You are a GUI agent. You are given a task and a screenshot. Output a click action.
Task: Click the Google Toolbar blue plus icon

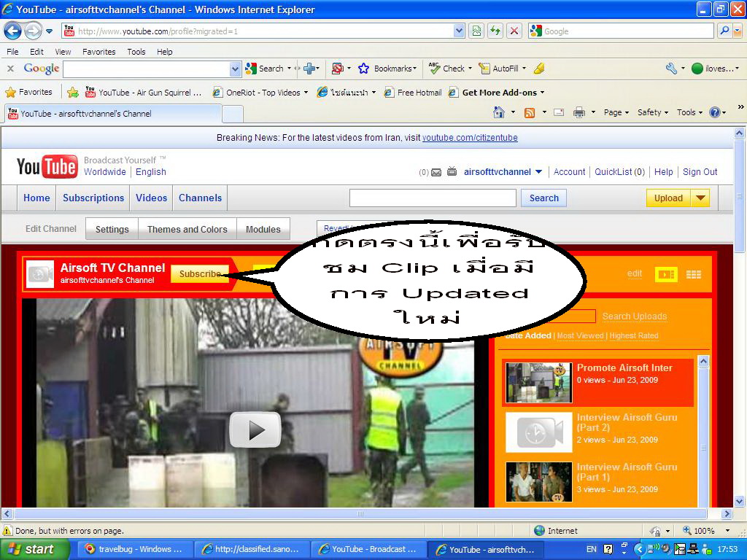point(309,69)
